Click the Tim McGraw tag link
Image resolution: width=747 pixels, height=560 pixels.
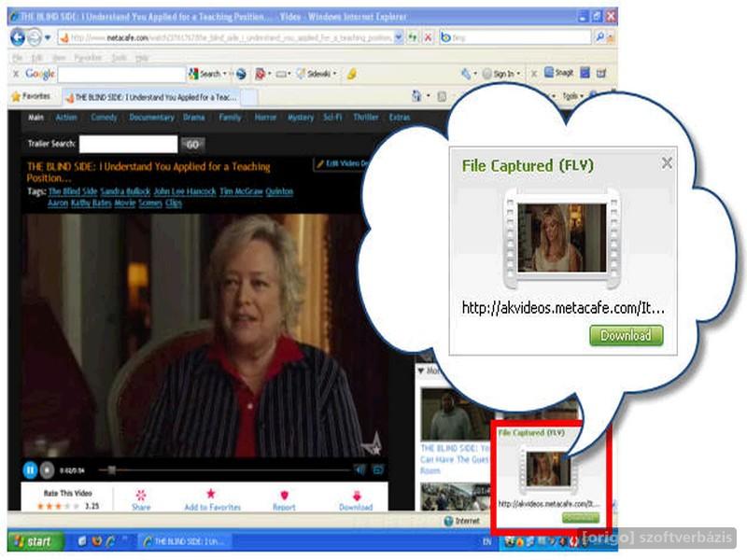[241, 191]
